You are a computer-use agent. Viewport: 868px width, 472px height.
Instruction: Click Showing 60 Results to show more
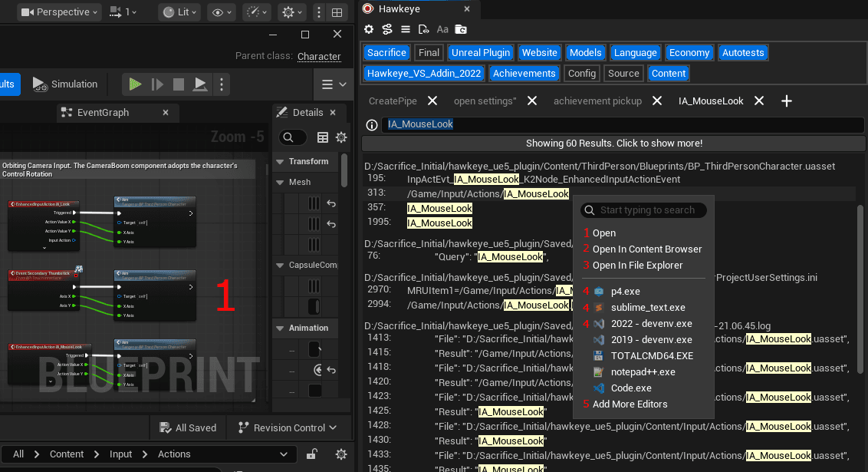(613, 143)
